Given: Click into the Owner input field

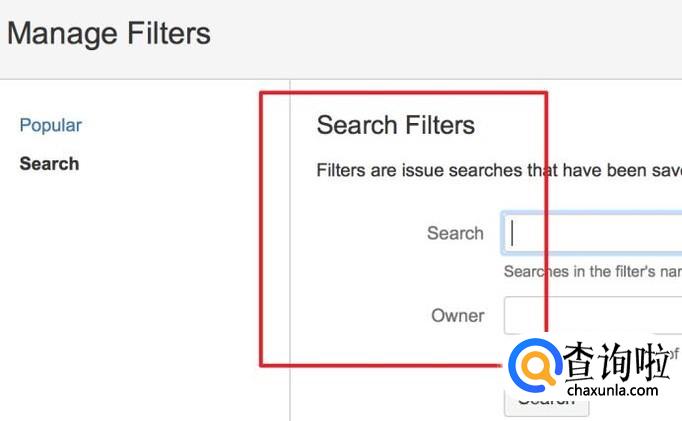Looking at the screenshot, I should tap(590, 315).
